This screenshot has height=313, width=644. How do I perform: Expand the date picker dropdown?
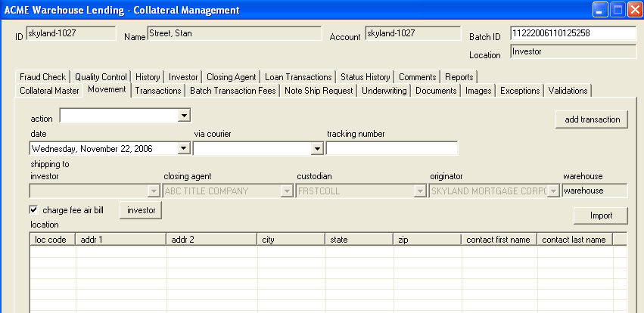point(184,149)
